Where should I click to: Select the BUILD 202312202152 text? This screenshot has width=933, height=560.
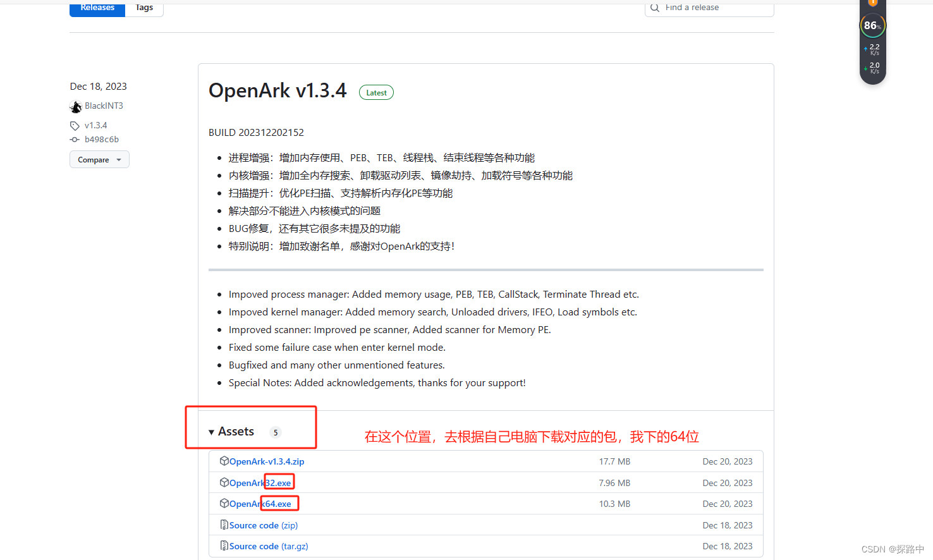pyautogui.click(x=256, y=132)
